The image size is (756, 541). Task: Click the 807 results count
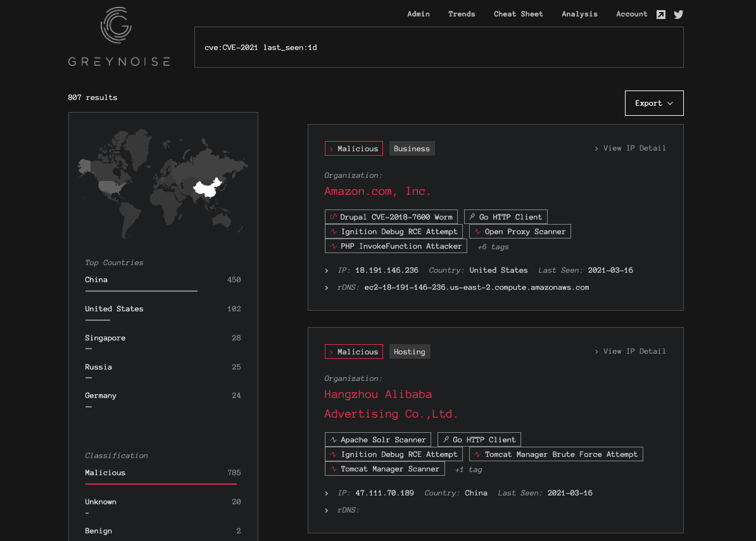92,97
